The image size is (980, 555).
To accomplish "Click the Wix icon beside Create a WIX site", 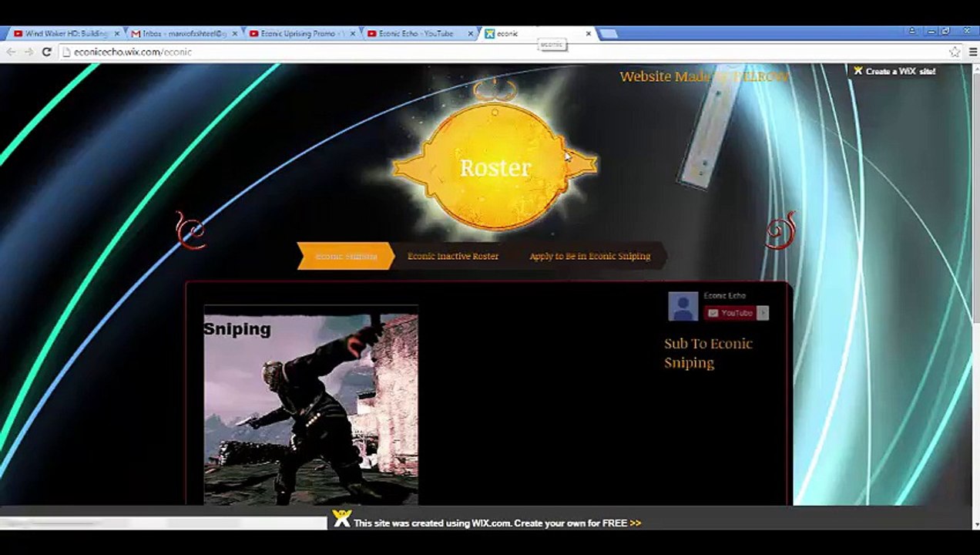I will pos(857,71).
